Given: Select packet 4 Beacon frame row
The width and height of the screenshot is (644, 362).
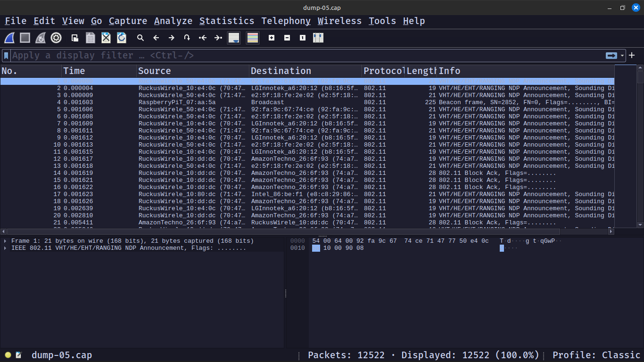Looking at the screenshot, I should 307,102.
